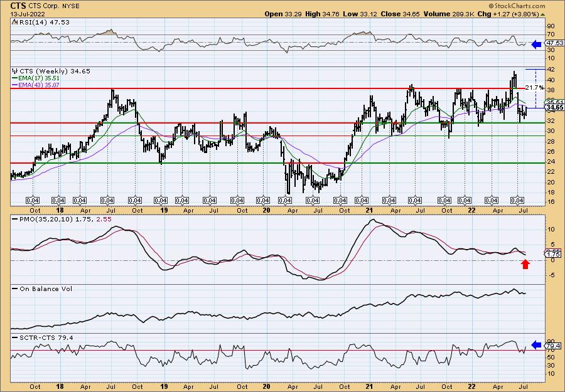Click the area-chart icon beside RSI(14)
Image resolution: width=565 pixels, height=392 pixels.
click(15, 22)
